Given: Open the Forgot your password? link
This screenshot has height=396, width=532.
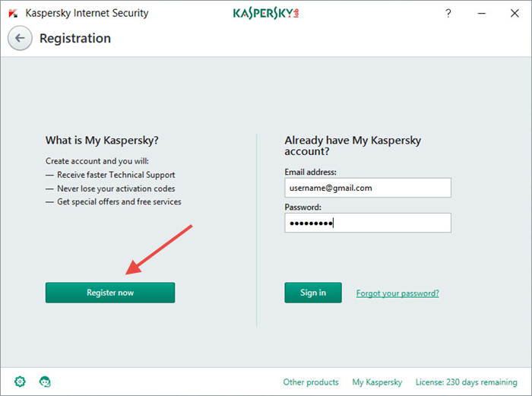Looking at the screenshot, I should pyautogui.click(x=397, y=293).
